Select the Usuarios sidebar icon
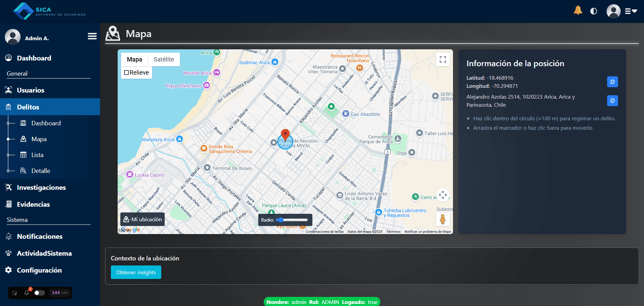Screen dimensions: 644x306 pyautogui.click(x=8, y=90)
